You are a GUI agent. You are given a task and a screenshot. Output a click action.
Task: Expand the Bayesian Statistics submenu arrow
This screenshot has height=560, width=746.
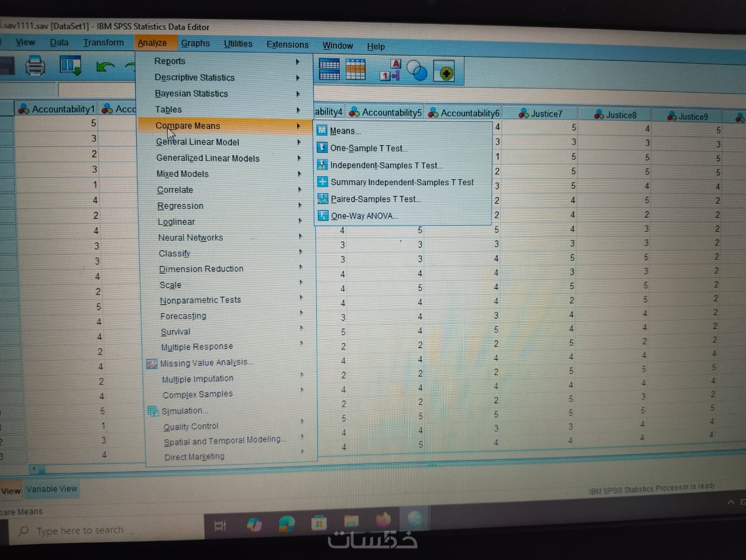pos(298,94)
